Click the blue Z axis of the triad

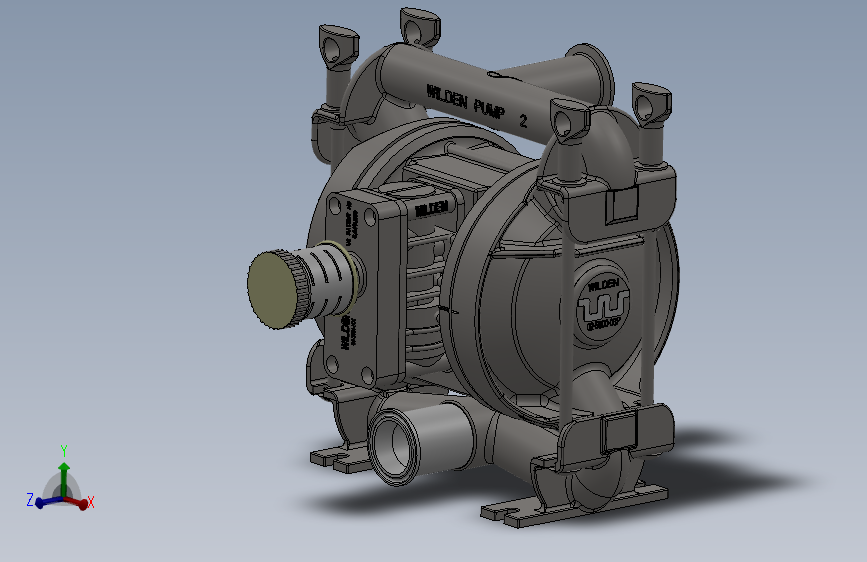(x=45, y=501)
